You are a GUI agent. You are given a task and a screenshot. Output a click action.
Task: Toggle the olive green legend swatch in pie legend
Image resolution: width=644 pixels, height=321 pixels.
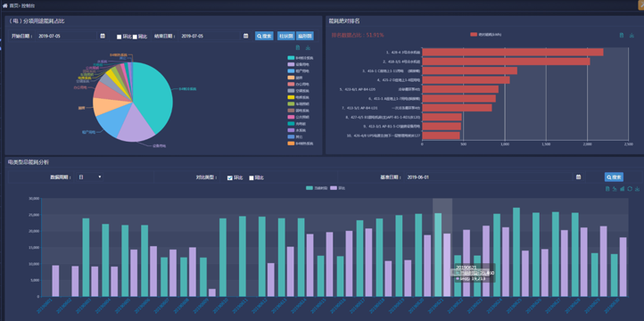tap(291, 103)
